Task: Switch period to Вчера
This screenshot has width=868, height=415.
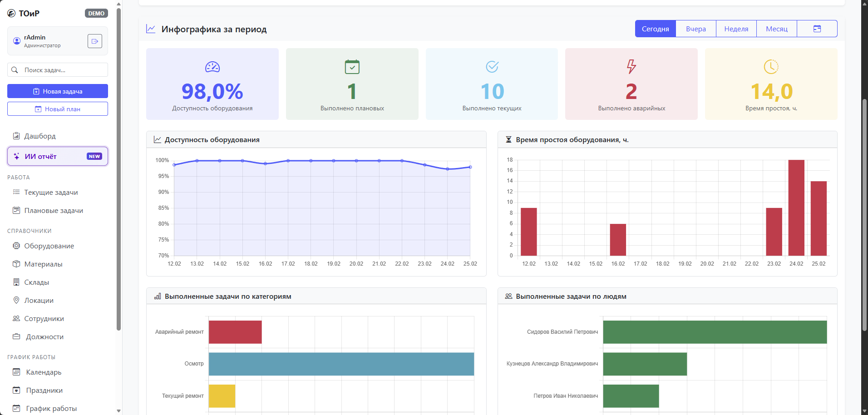Action: (x=695, y=29)
